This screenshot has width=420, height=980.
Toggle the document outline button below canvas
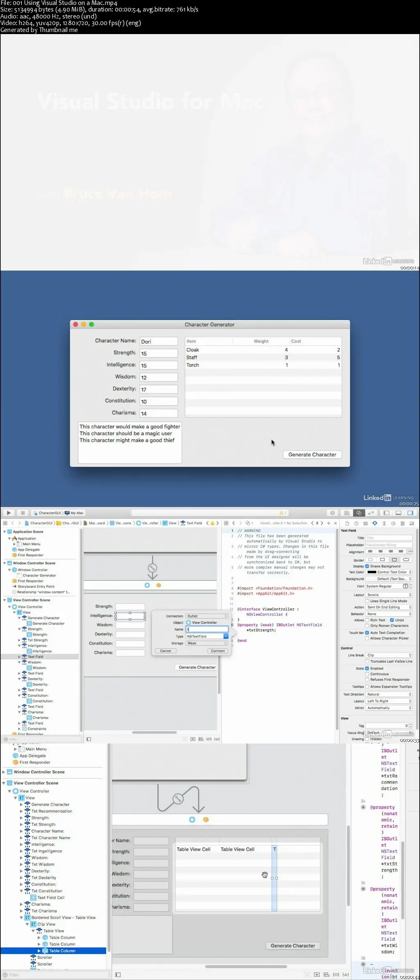89,739
